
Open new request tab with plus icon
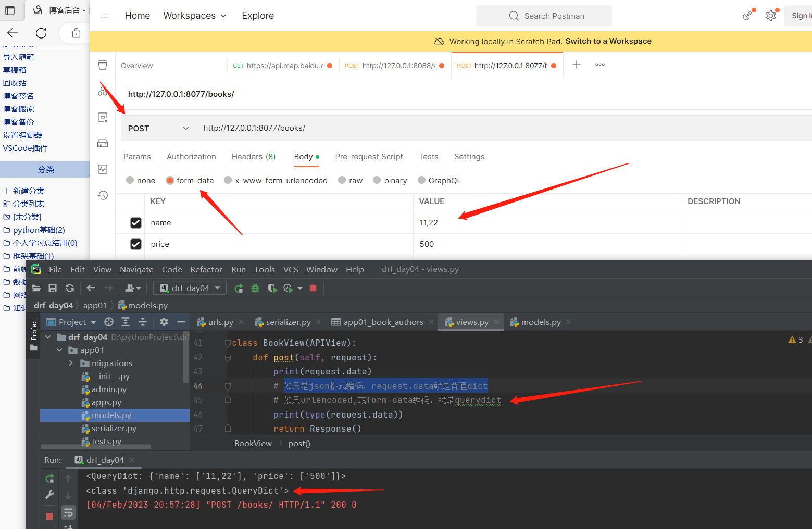577,65
